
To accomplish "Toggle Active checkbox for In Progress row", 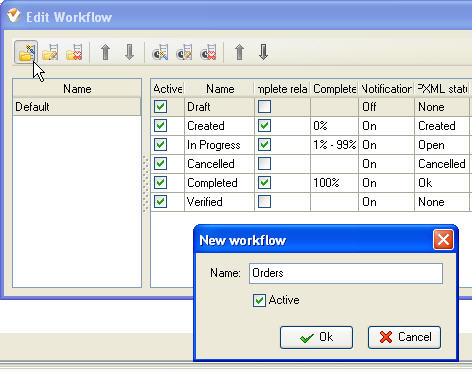I will click(160, 145).
